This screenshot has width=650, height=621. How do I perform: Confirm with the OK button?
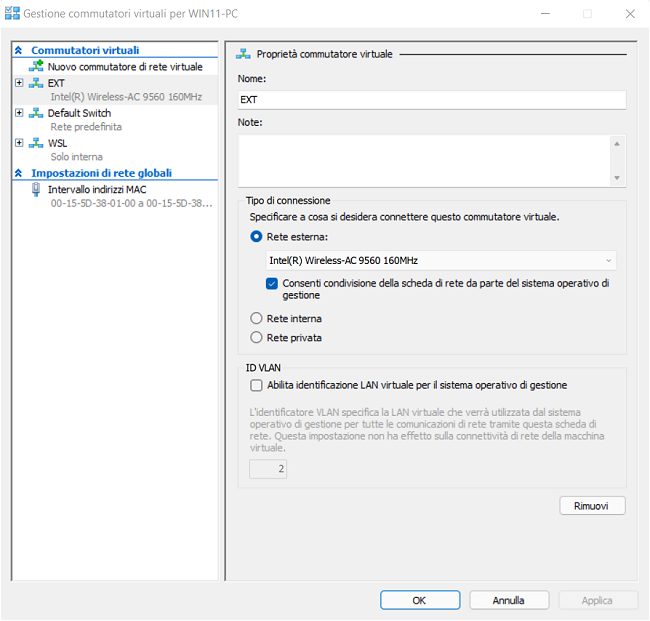point(419,600)
